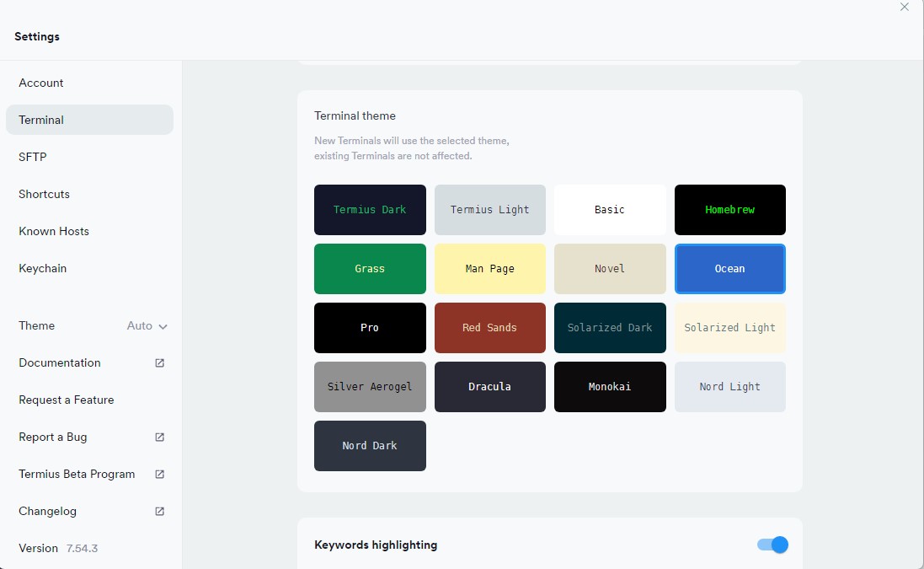Click the external link icon beside Report a Bug
Viewport: 924px width, 569px height.
pyautogui.click(x=160, y=437)
